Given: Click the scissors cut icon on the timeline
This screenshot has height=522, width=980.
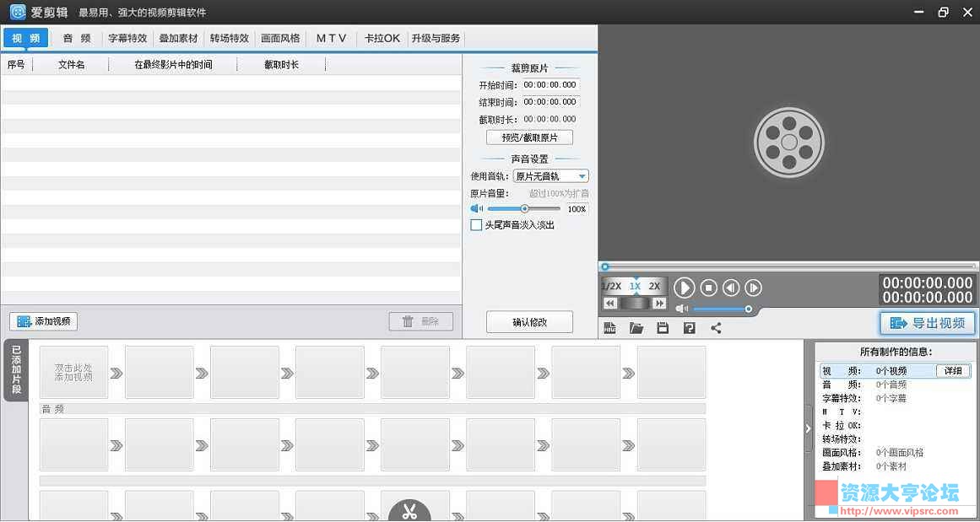Looking at the screenshot, I should click(409, 511).
